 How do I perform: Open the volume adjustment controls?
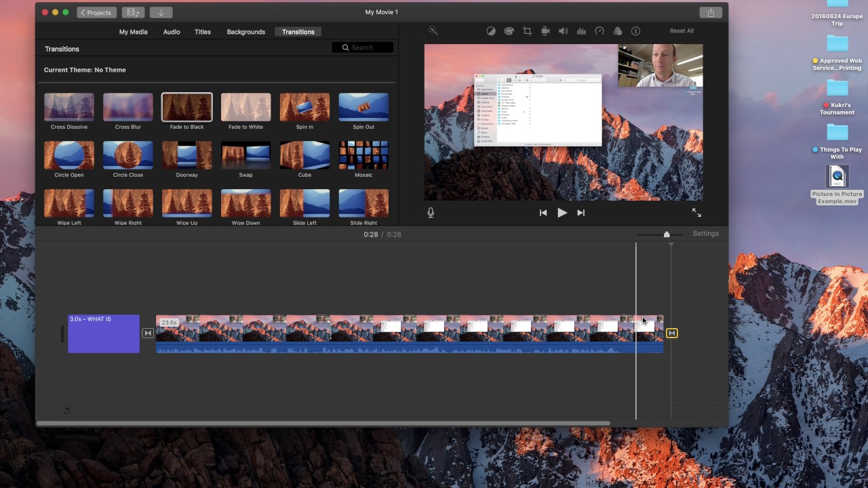coord(563,30)
